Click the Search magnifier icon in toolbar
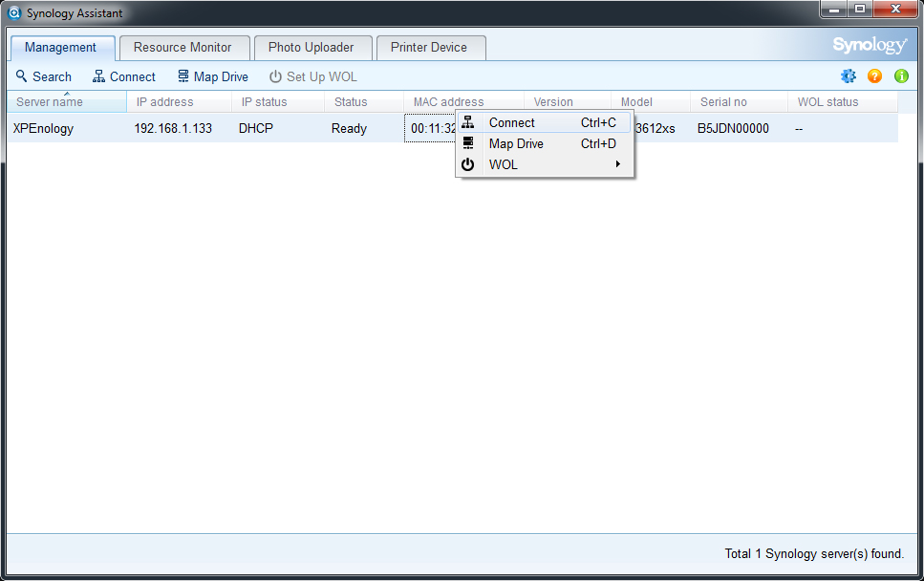Screen dimensions: 924x581 point(22,76)
